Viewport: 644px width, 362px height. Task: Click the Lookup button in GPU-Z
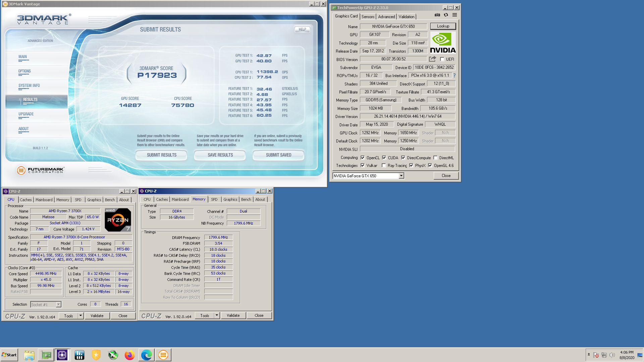coord(443,26)
